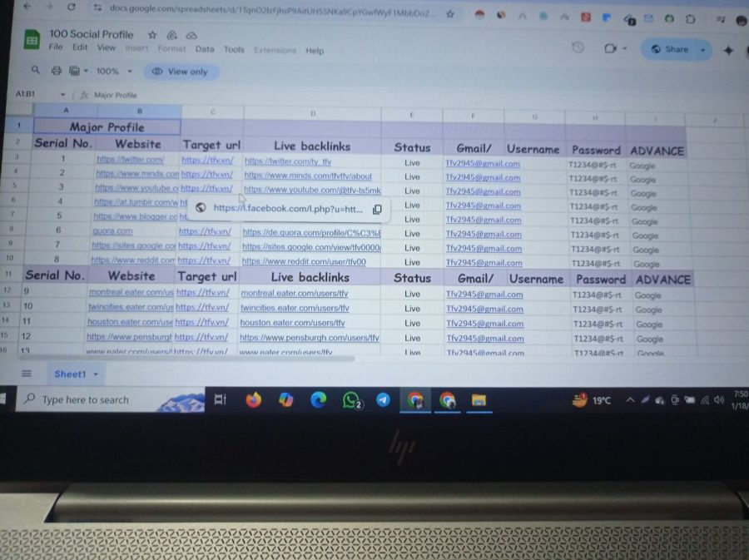Click the weather 19°C taskbar widget

[x=593, y=400]
